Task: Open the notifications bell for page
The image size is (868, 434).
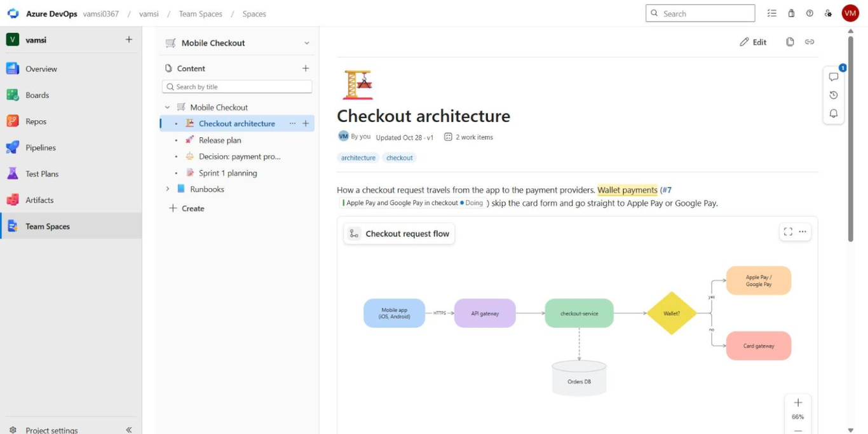Action: point(834,114)
